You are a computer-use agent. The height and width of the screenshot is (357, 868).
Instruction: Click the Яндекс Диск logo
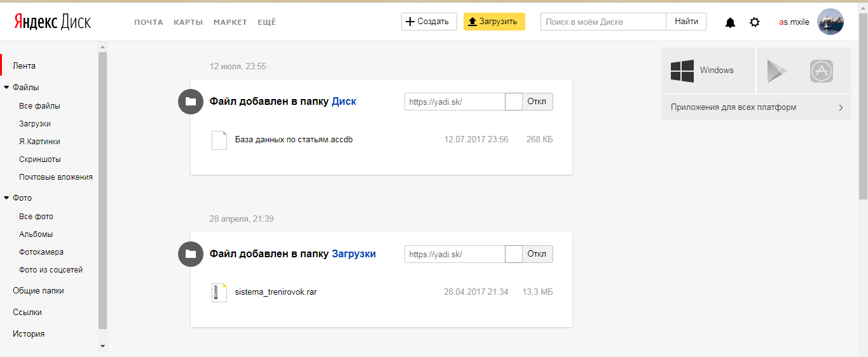click(52, 22)
